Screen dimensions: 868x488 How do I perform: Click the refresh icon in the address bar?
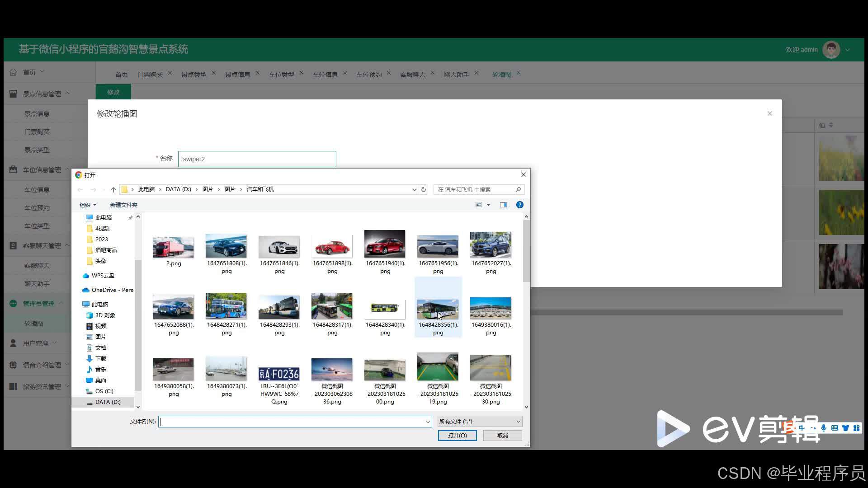(x=424, y=190)
